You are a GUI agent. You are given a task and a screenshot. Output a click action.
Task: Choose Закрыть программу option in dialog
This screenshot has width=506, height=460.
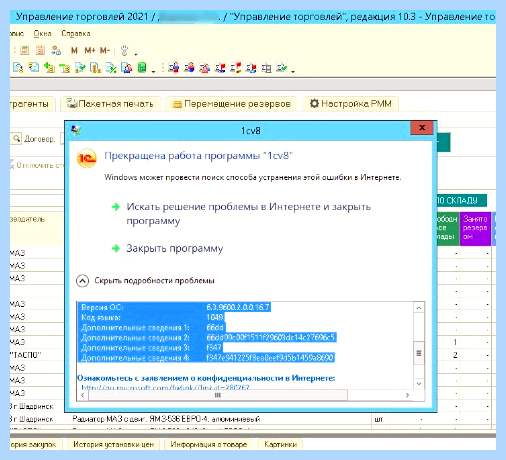point(174,248)
